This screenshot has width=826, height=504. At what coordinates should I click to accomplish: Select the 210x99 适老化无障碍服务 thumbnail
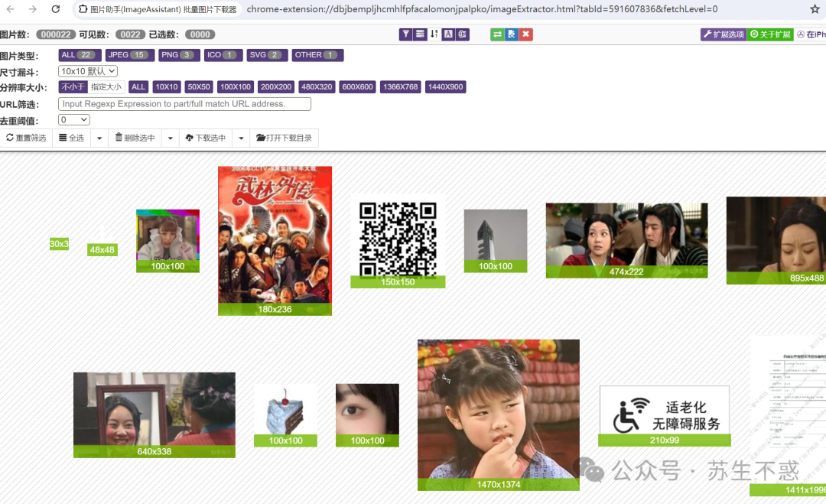click(x=665, y=416)
